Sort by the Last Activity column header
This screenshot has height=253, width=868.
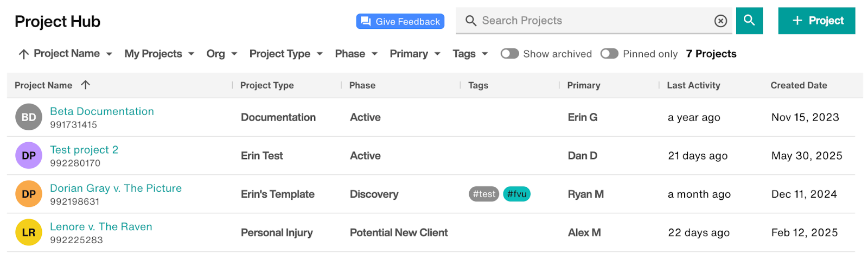[x=693, y=85]
